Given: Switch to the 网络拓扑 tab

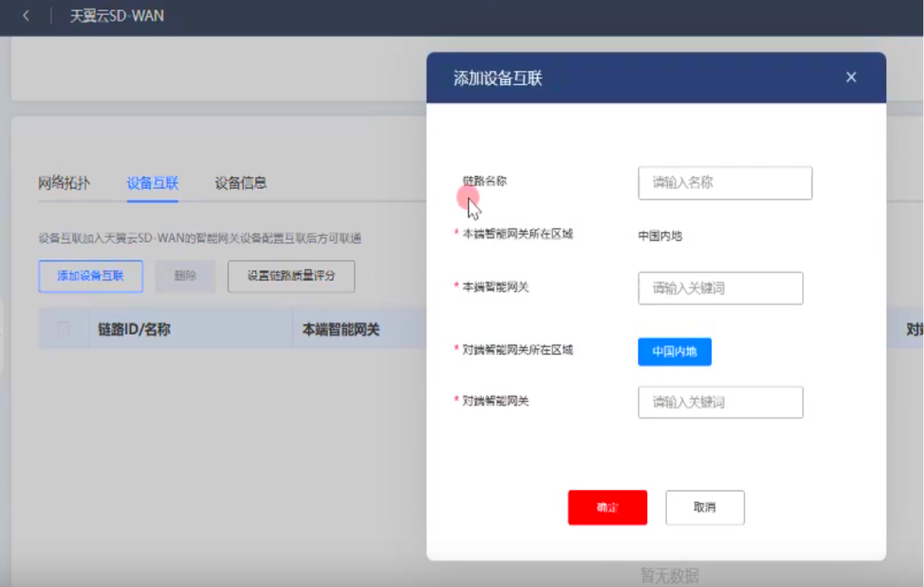Looking at the screenshot, I should click(64, 184).
